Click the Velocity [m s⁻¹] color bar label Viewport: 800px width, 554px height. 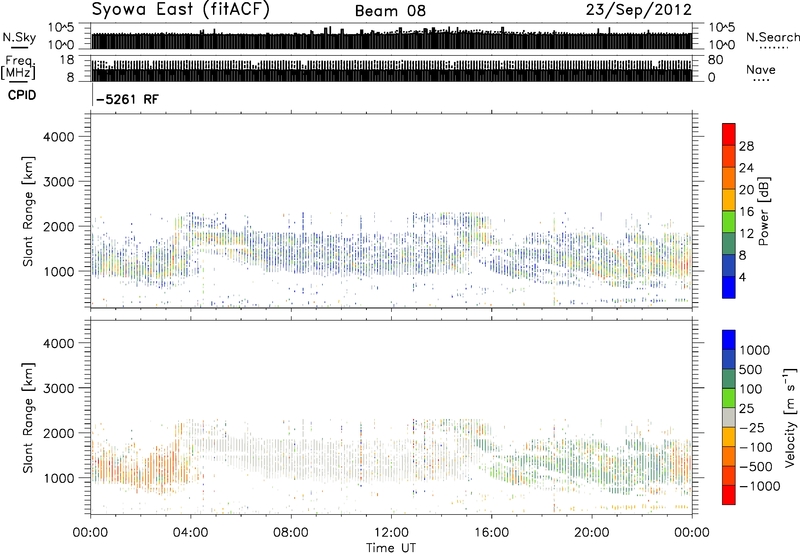[790, 417]
